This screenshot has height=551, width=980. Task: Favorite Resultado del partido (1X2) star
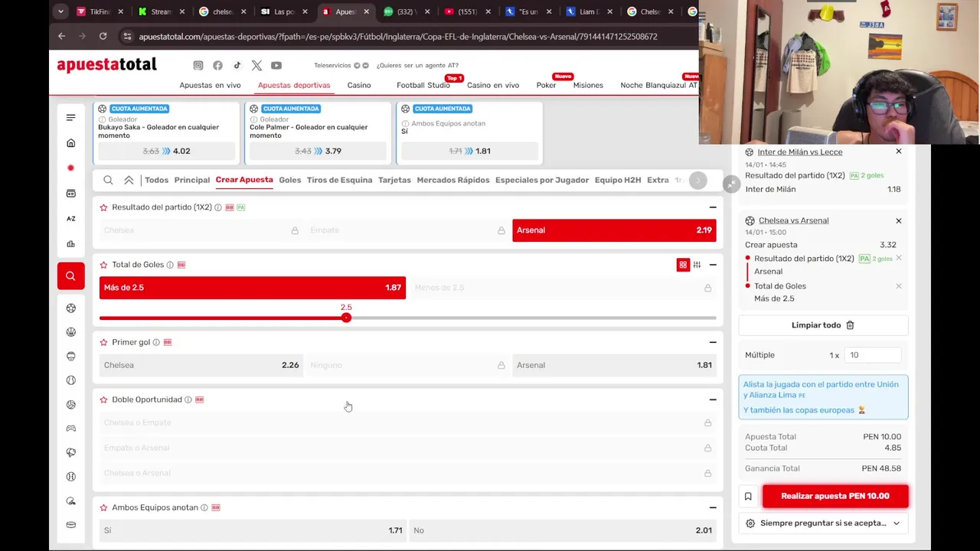pos(103,207)
